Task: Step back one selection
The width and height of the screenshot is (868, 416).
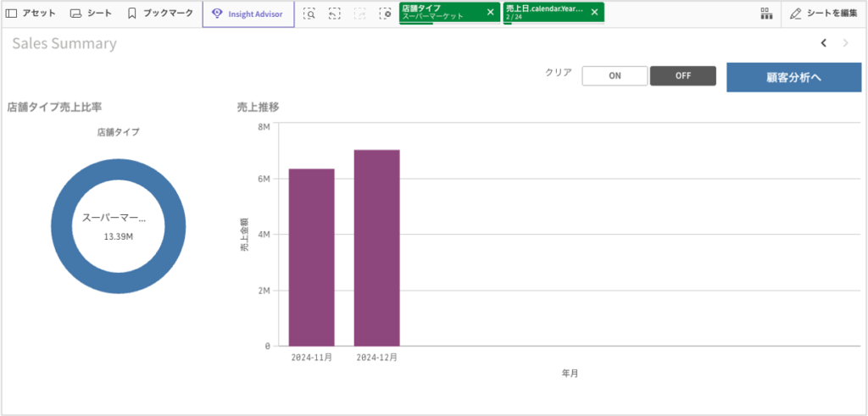Action: (x=335, y=14)
